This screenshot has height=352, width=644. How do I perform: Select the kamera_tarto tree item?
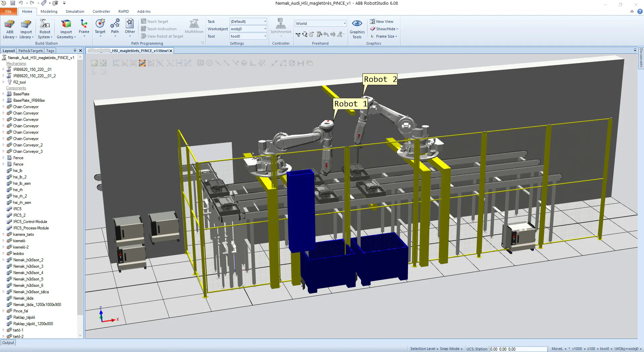pos(23,234)
